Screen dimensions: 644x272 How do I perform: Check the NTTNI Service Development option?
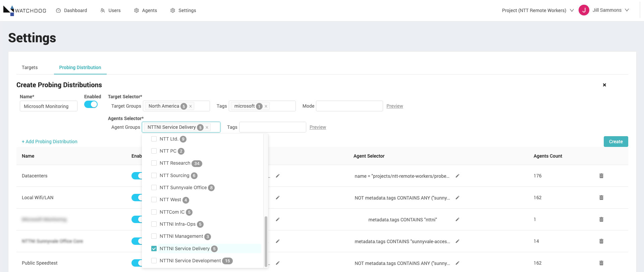coord(154,261)
